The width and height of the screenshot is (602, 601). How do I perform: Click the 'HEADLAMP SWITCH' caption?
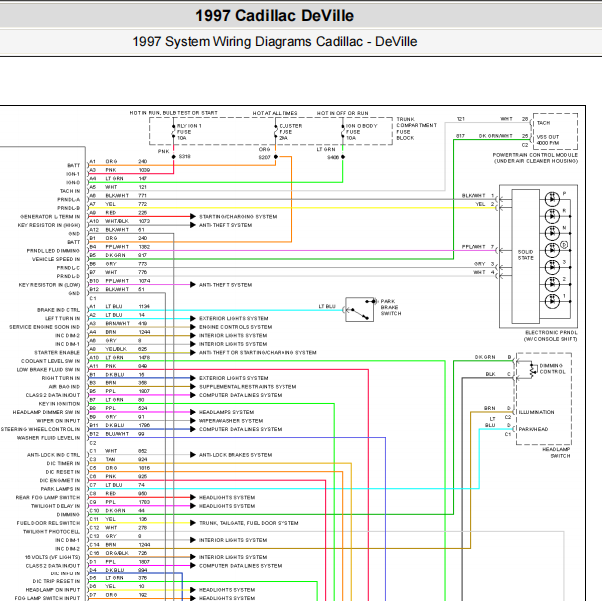(x=556, y=452)
